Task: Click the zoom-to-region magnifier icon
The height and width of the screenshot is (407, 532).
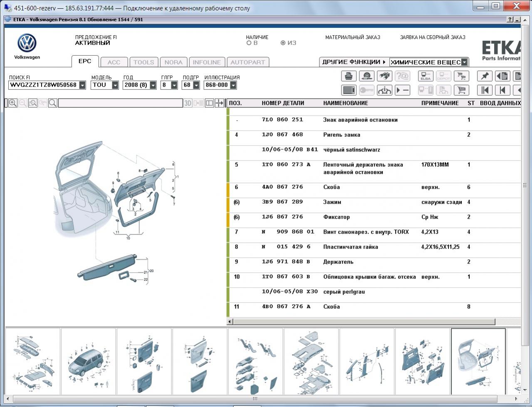Action: click(33, 103)
